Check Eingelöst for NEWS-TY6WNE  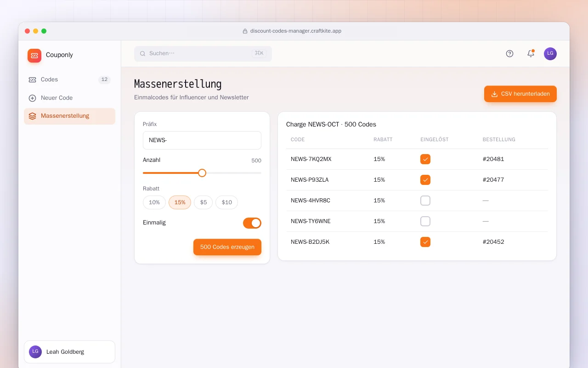pyautogui.click(x=425, y=221)
